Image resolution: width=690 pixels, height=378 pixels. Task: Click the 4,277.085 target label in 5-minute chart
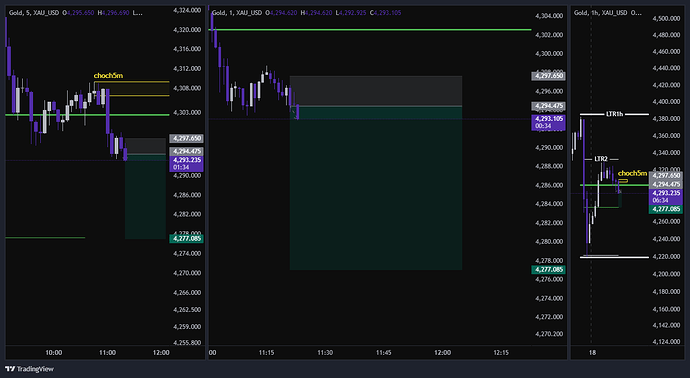click(x=187, y=239)
